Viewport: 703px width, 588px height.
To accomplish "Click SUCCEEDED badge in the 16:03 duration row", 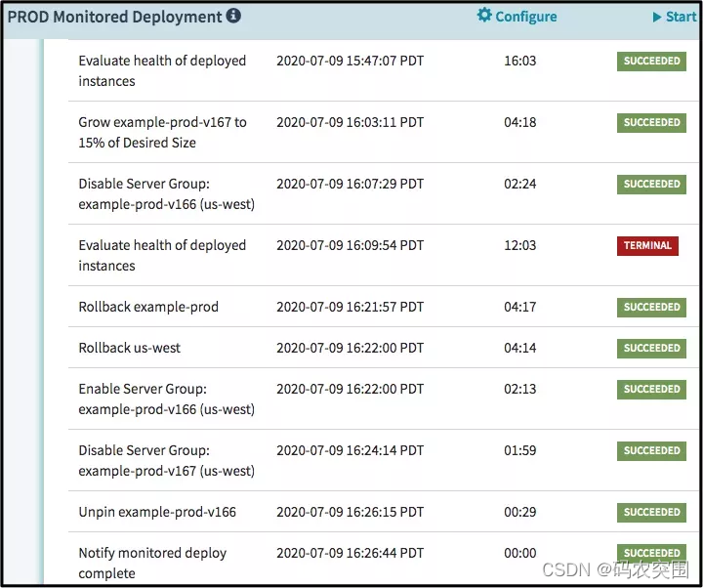I will tap(651, 61).
